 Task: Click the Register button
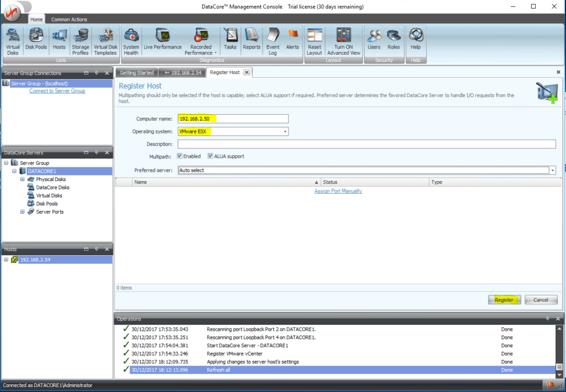(x=504, y=299)
